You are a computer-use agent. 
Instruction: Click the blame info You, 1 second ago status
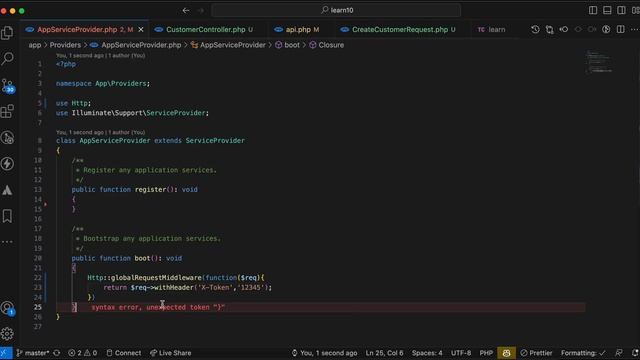(x=324, y=353)
